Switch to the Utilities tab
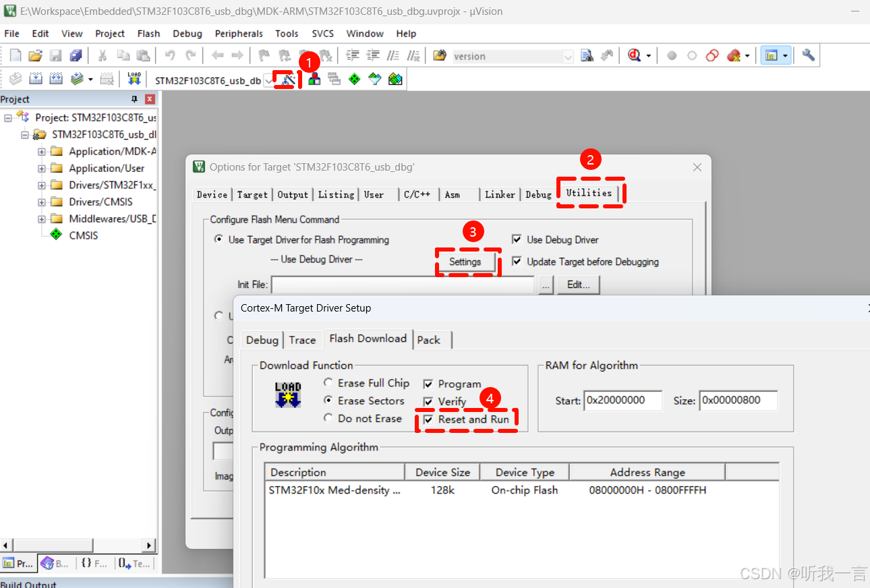 tap(589, 193)
